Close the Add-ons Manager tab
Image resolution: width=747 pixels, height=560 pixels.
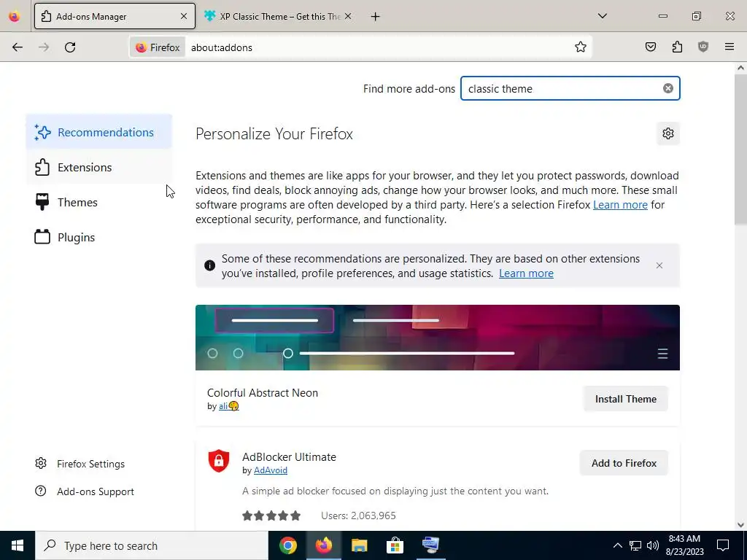click(184, 16)
